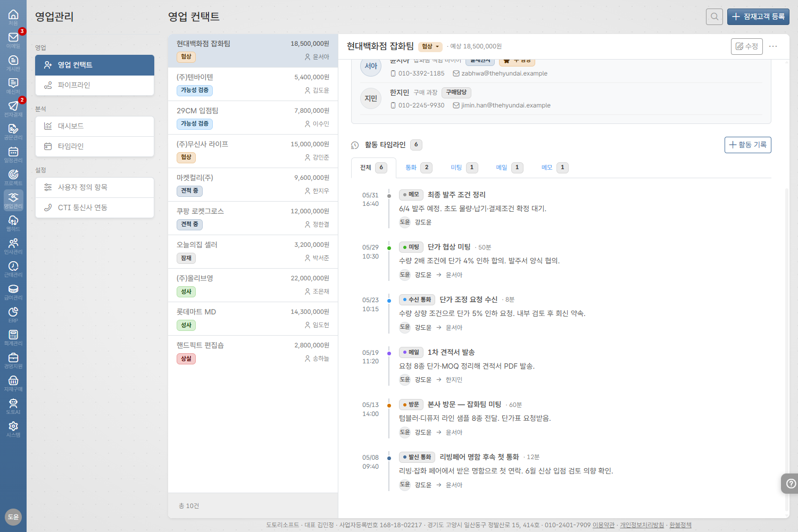798x532 pixels.
Task: Switch to the 미팅 activity tab
Action: pos(464,168)
